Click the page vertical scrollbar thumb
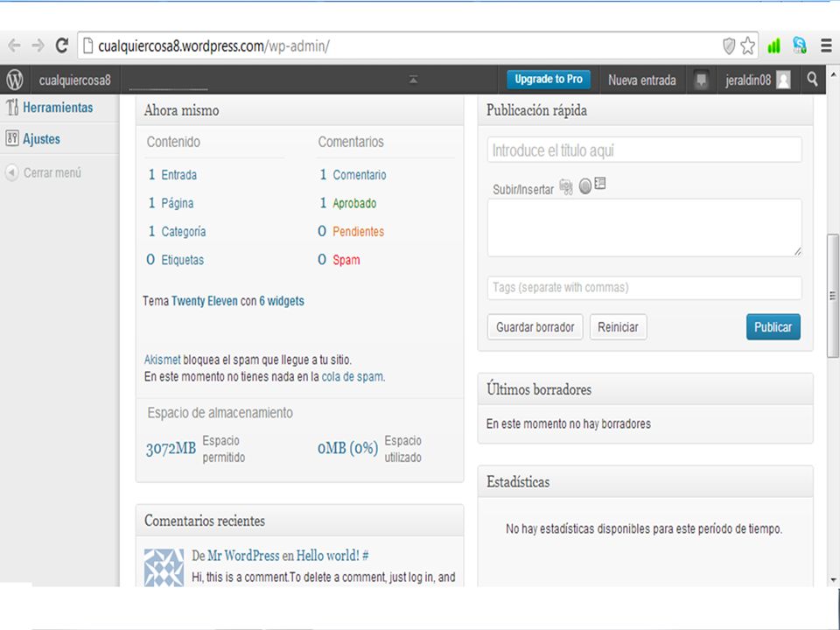The height and width of the screenshot is (630, 840). tap(832, 296)
